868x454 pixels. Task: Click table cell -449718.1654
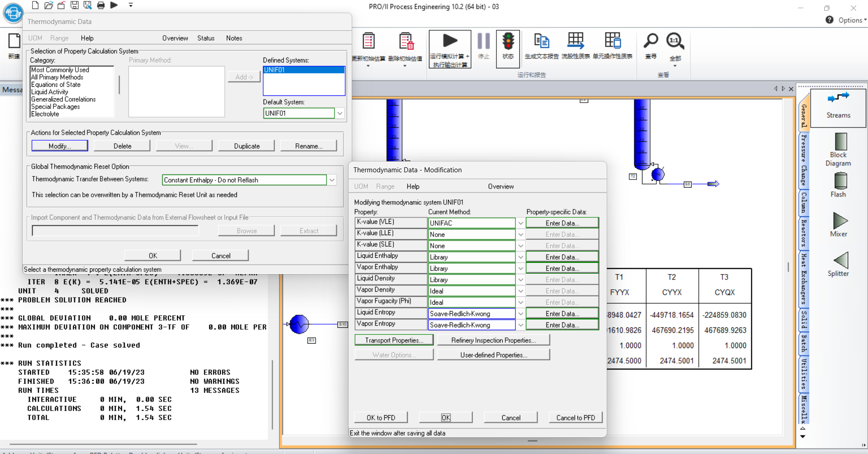[672, 315]
